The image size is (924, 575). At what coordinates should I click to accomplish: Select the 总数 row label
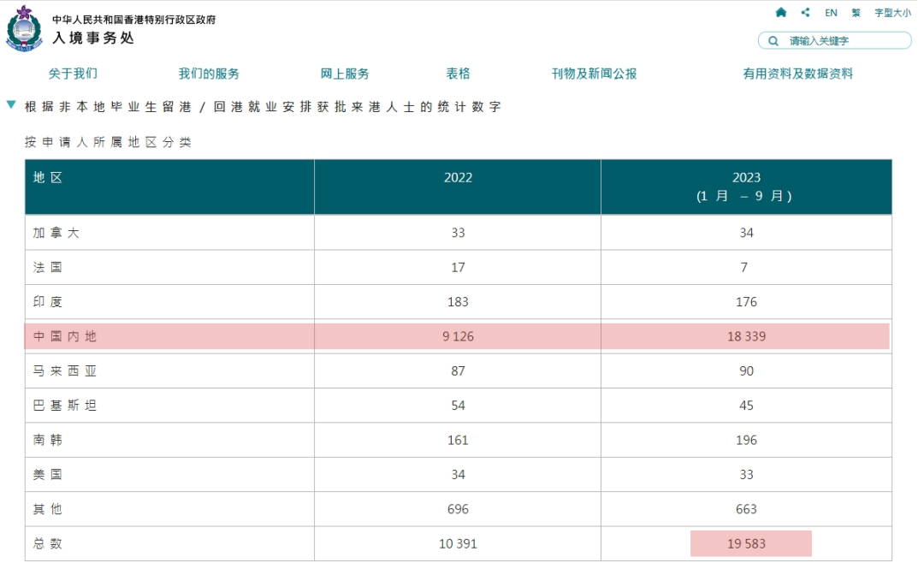click(x=48, y=544)
